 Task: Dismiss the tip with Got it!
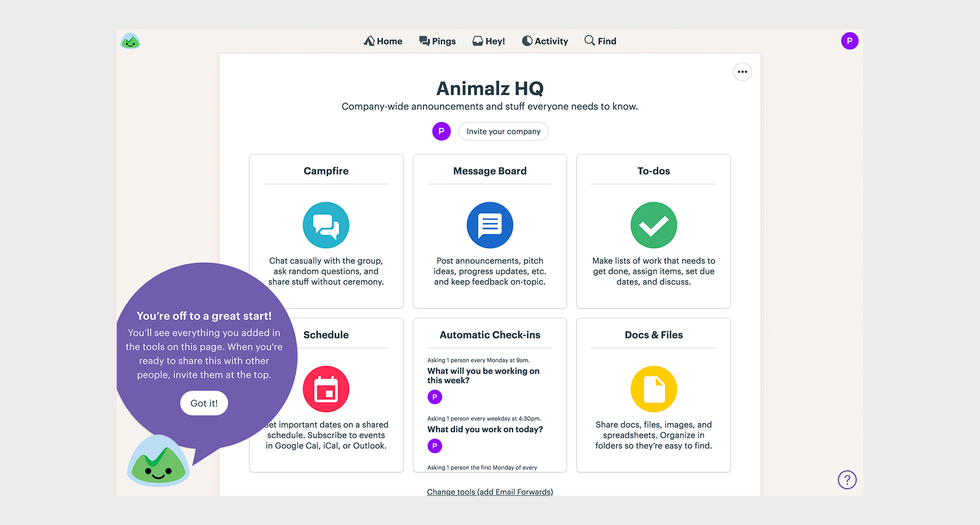click(204, 403)
